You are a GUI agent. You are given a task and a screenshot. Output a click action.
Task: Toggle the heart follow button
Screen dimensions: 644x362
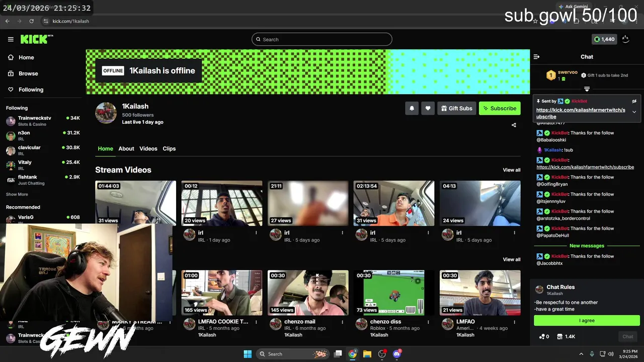coord(428,108)
